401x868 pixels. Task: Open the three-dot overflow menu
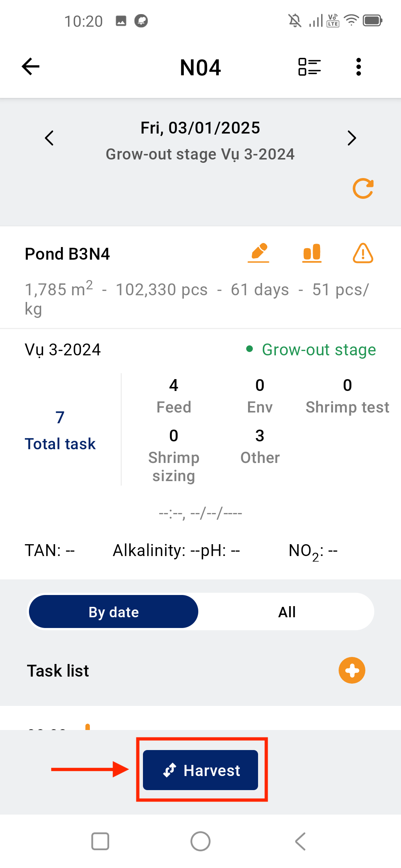click(x=358, y=67)
